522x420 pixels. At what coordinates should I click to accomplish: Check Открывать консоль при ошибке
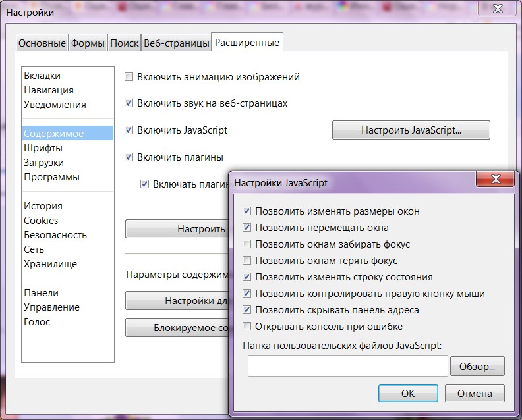point(247,327)
